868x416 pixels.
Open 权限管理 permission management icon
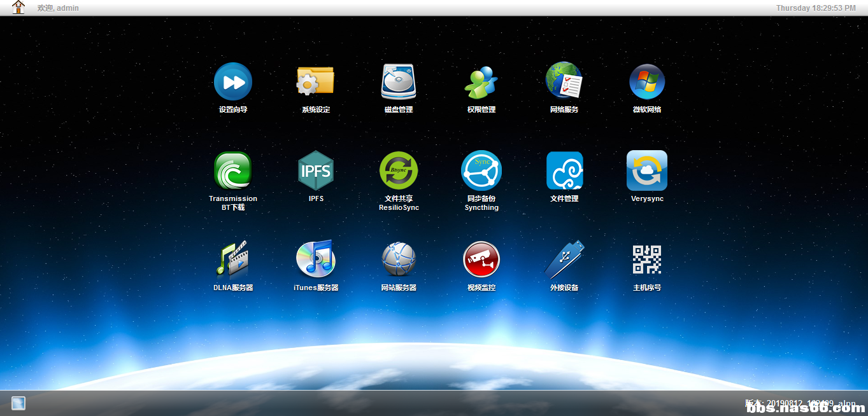click(481, 81)
